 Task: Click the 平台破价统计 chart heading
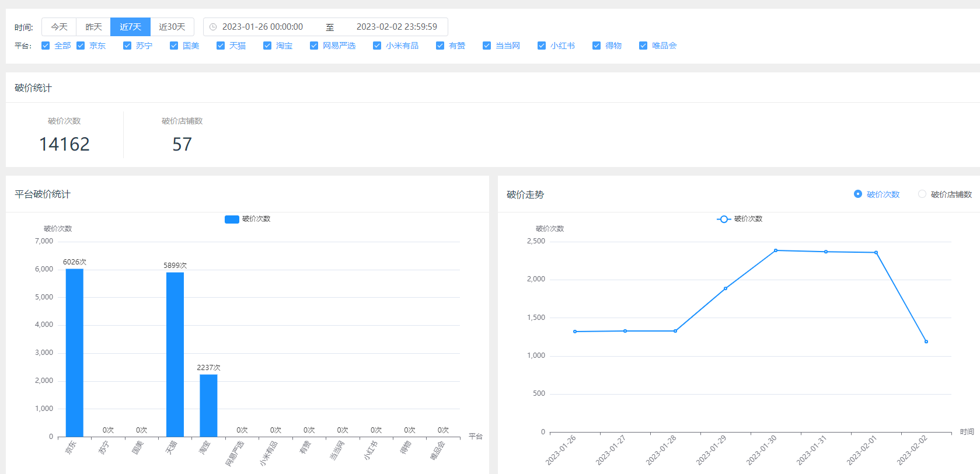[x=43, y=194]
